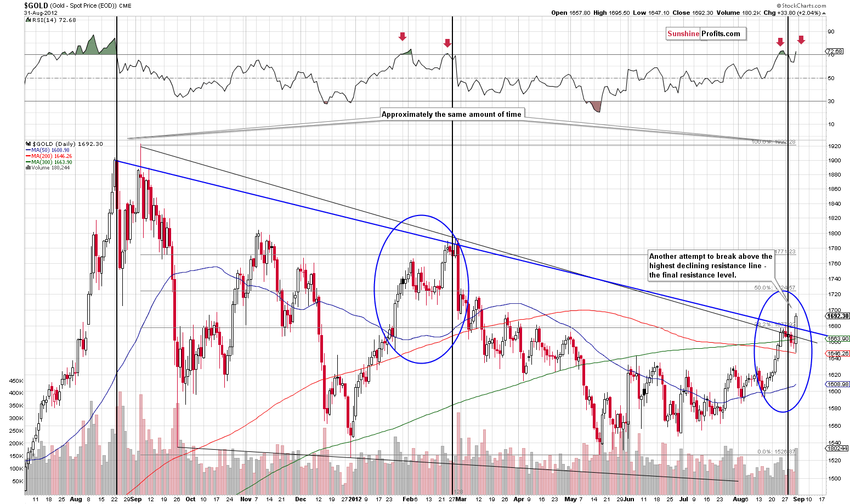The height and width of the screenshot is (504, 850).
Task: Click the 'Another attempt to break above' annotation
Action: click(x=711, y=265)
